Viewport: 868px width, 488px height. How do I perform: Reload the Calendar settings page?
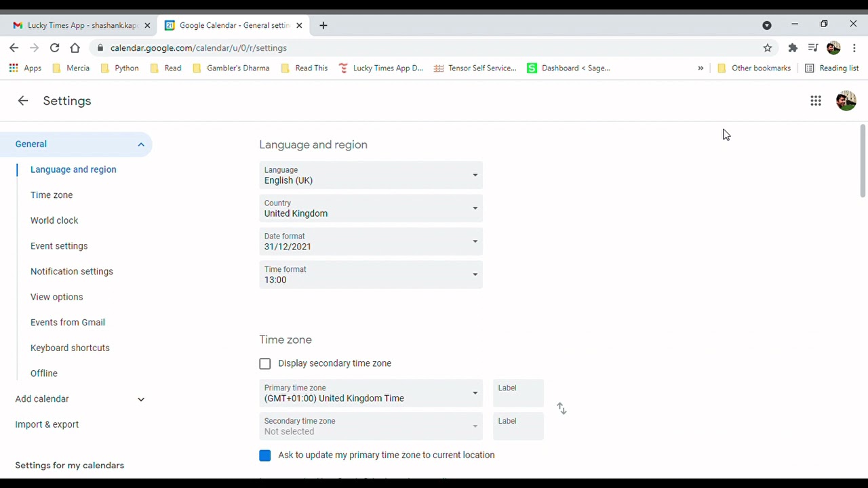click(x=55, y=48)
